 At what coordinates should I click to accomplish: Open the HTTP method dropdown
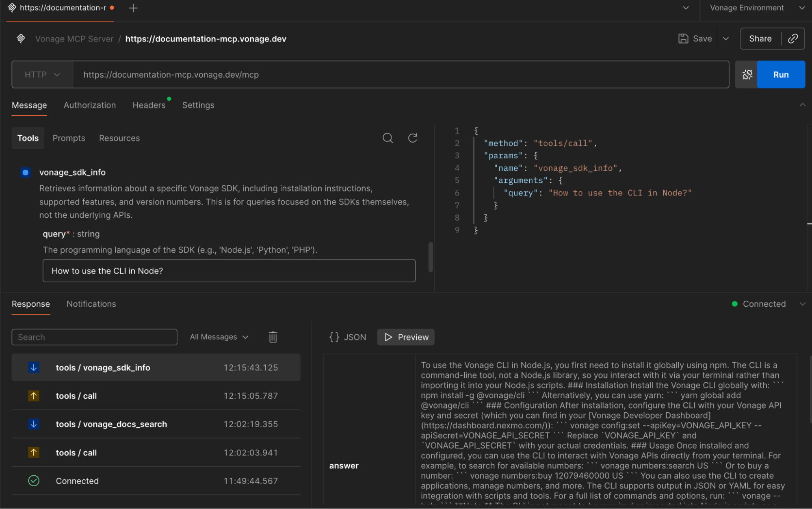click(x=42, y=74)
